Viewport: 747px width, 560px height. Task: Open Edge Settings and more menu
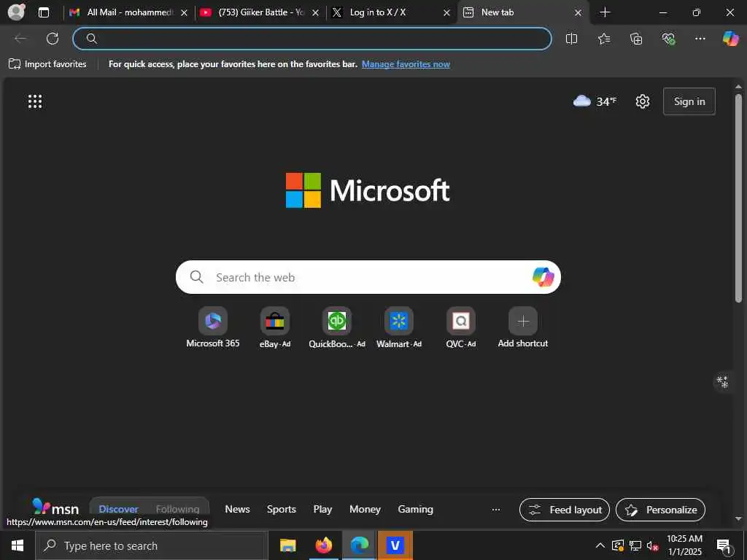(x=700, y=39)
